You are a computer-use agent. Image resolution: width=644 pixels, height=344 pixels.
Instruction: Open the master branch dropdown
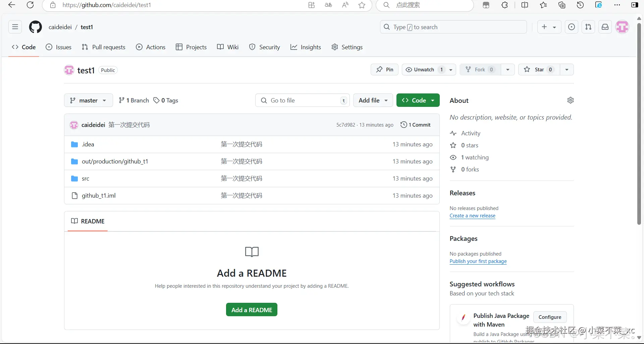click(89, 100)
